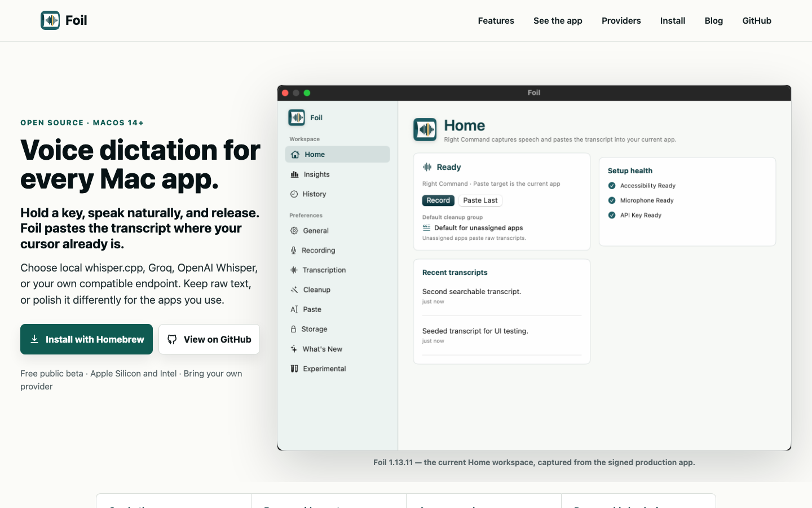Click the Record button
The height and width of the screenshot is (508, 812).
(438, 200)
